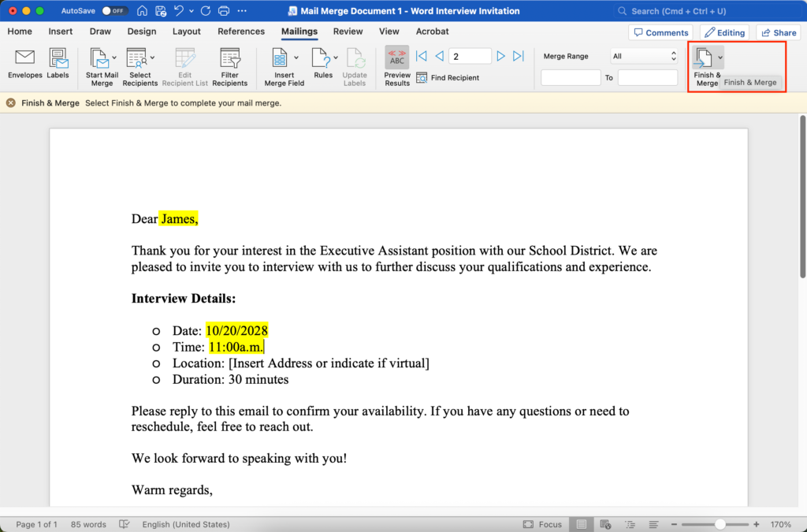Image resolution: width=807 pixels, height=532 pixels.
Task: Open the Merge Range All dropdown
Action: (644, 57)
